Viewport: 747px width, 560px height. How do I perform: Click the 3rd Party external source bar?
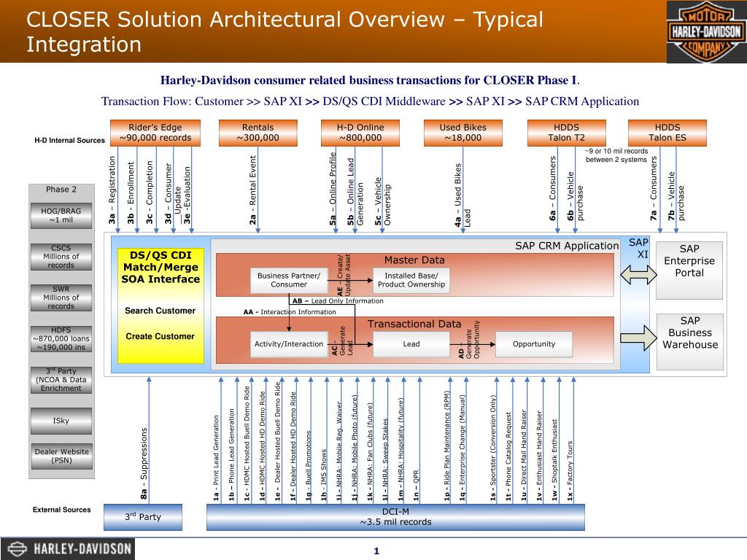tap(143, 517)
